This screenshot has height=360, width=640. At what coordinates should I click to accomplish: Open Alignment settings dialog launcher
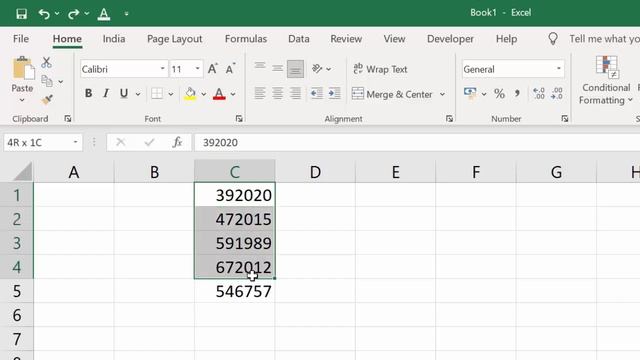[449, 119]
